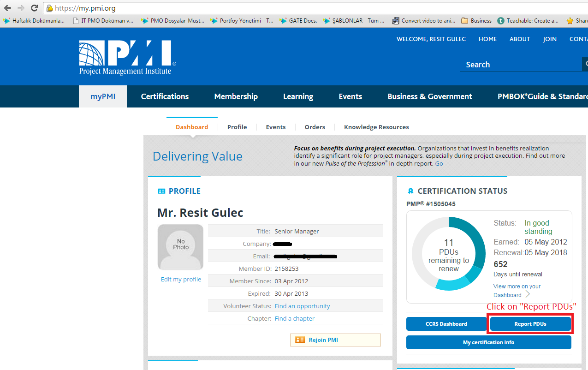Click the Member ID value 2158253
This screenshot has height=370, width=588.
(286, 269)
